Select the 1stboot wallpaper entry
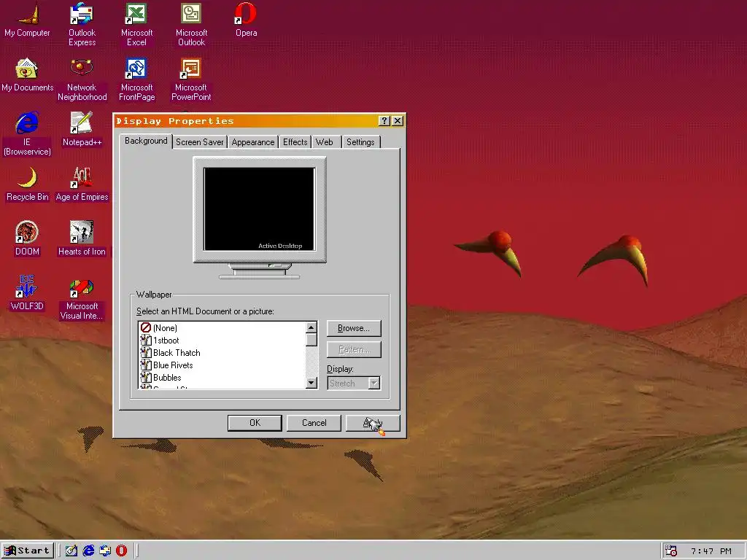This screenshot has height=560, width=747. click(x=222, y=340)
